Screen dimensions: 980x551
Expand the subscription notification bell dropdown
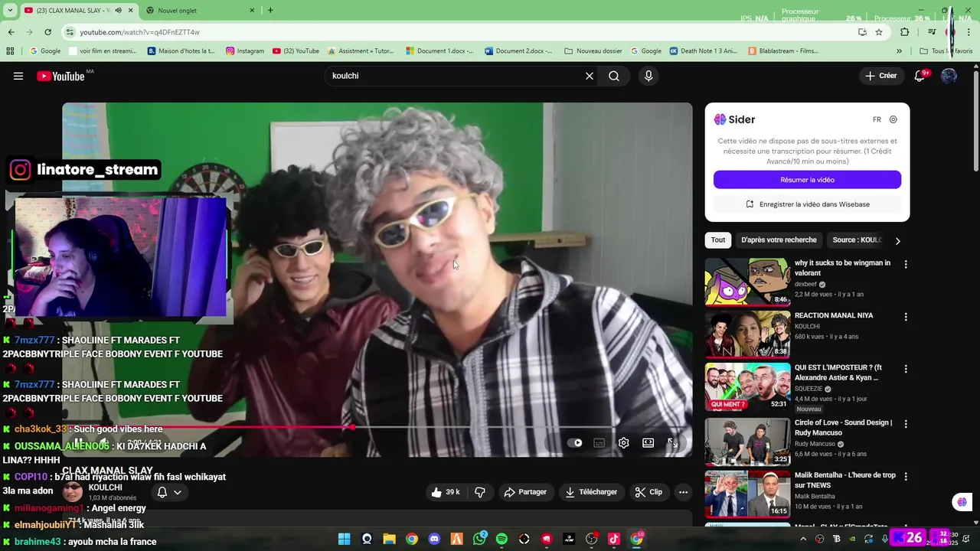tap(169, 492)
